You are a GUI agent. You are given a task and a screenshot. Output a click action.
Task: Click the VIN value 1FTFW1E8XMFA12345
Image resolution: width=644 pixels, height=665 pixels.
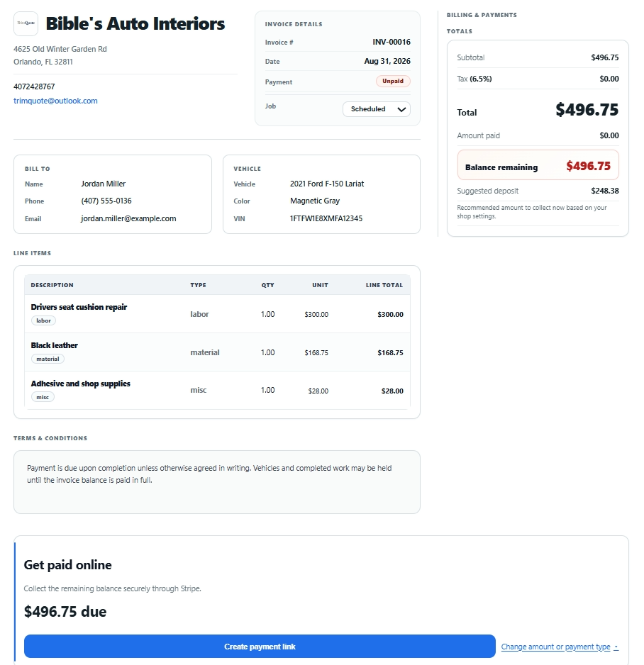pos(326,218)
